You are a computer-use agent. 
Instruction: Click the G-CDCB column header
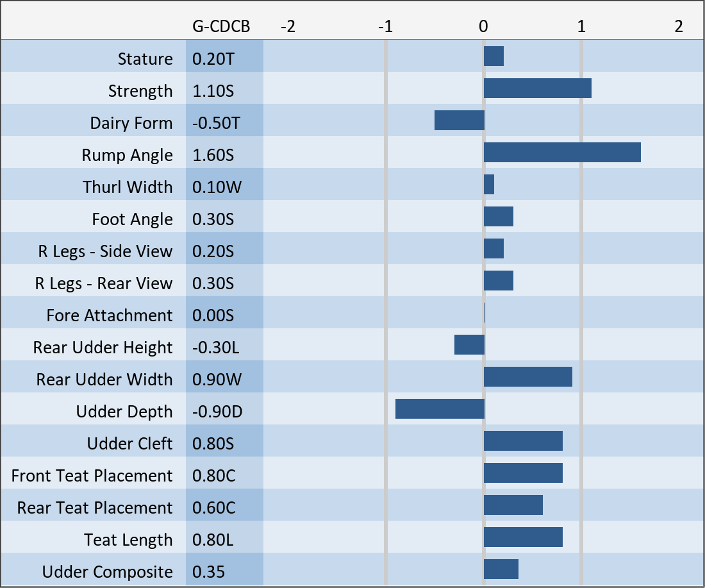point(221,26)
